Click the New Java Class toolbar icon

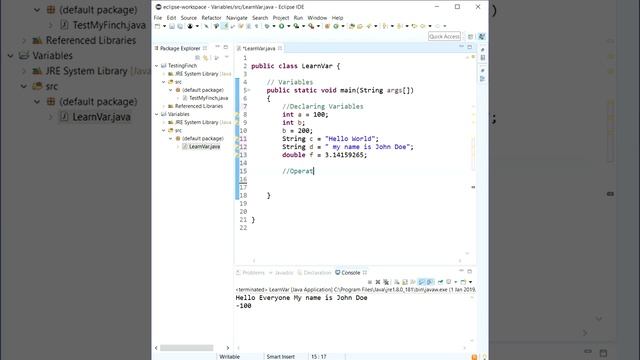pyautogui.click(x=336, y=26)
